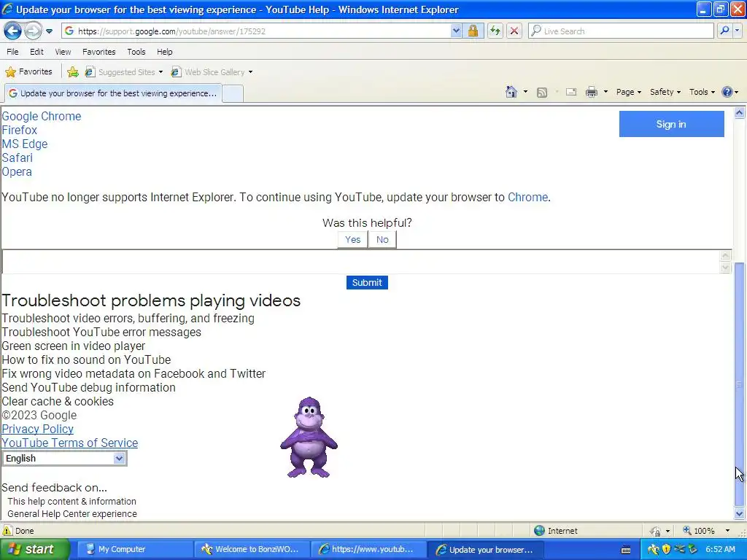Click the search magnifier button
Viewport: 747px width, 560px height.
pyautogui.click(x=724, y=31)
